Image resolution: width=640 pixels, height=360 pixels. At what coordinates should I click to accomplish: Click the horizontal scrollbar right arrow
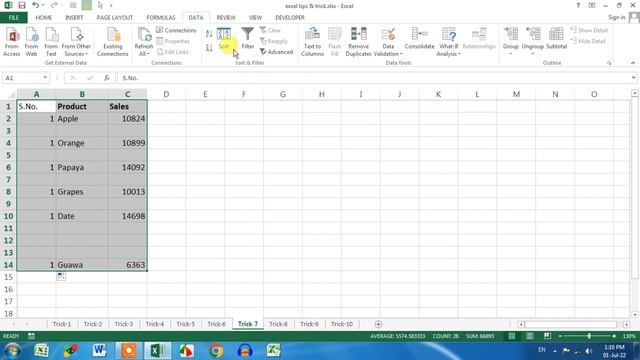[627, 324]
